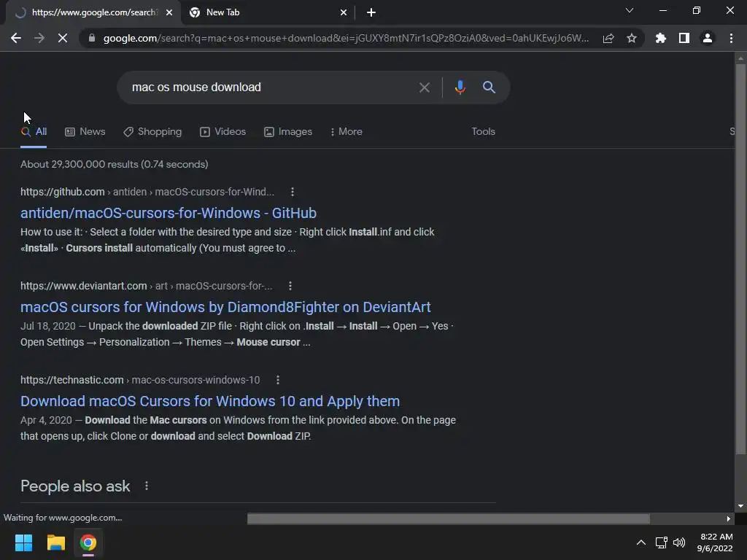Bookmark this page with star icon
747x560 pixels.
pyautogui.click(x=632, y=38)
